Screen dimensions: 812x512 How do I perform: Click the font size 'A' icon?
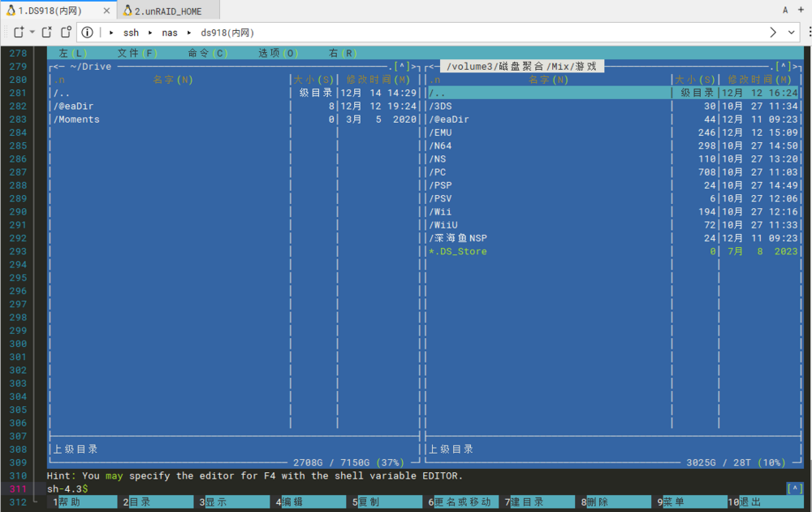[785, 10]
